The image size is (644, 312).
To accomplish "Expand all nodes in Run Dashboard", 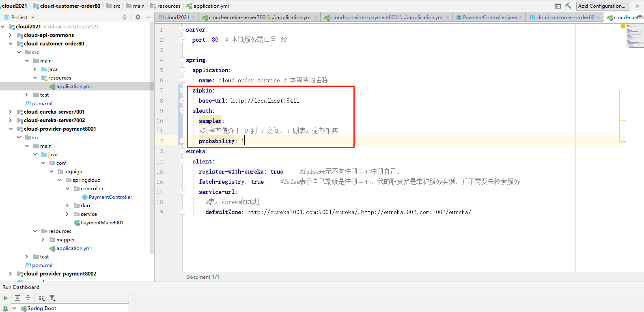I will click(x=17, y=298).
